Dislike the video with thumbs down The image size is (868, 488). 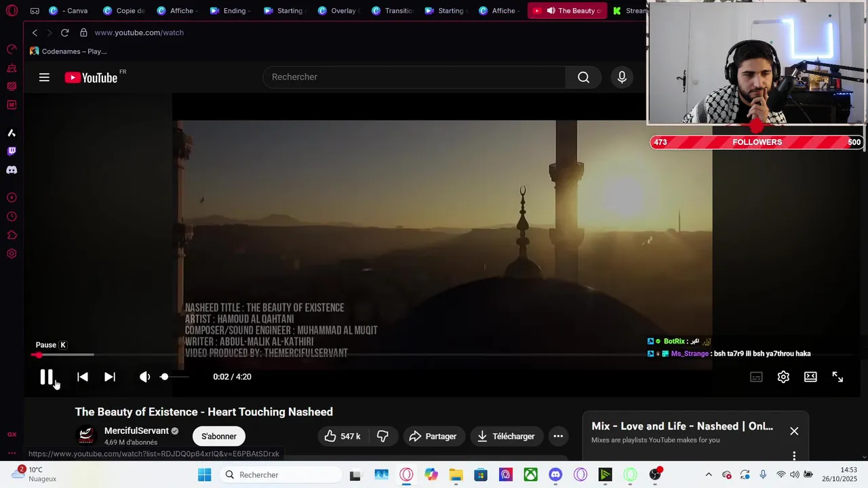(x=382, y=436)
